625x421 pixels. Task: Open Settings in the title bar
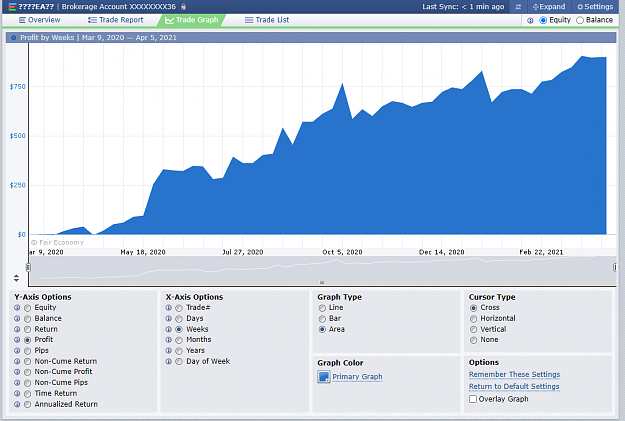click(x=595, y=7)
